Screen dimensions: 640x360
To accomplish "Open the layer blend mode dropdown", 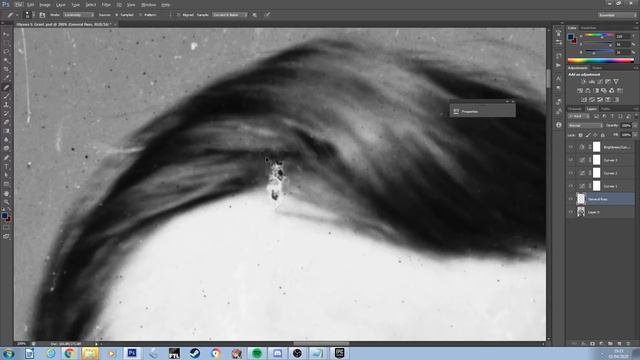I will (x=586, y=125).
